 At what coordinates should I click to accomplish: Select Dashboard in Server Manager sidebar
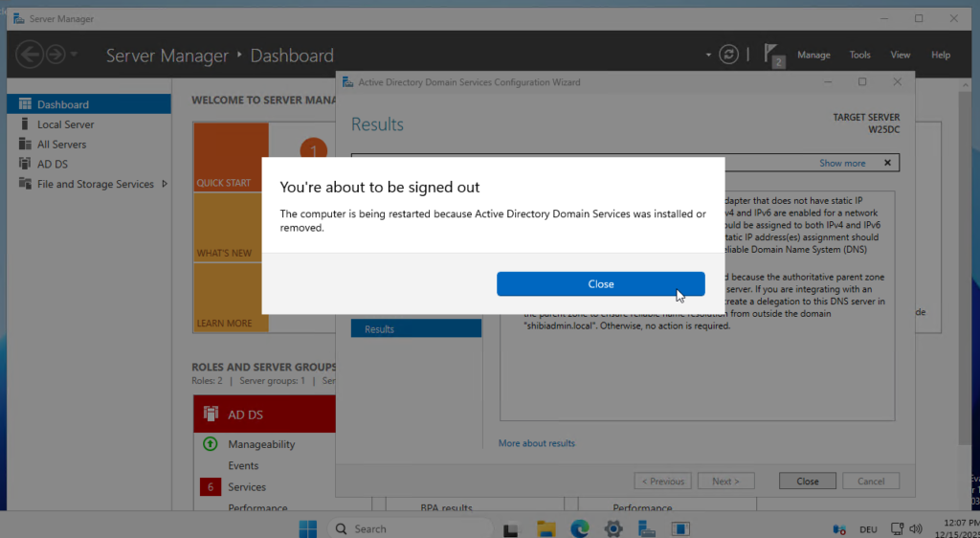(89, 104)
